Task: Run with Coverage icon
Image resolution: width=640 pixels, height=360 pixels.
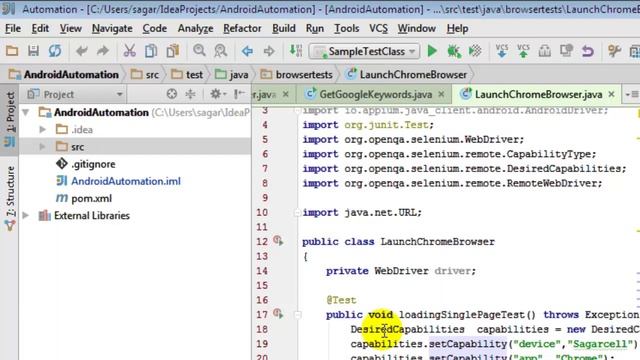Action: click(x=475, y=51)
